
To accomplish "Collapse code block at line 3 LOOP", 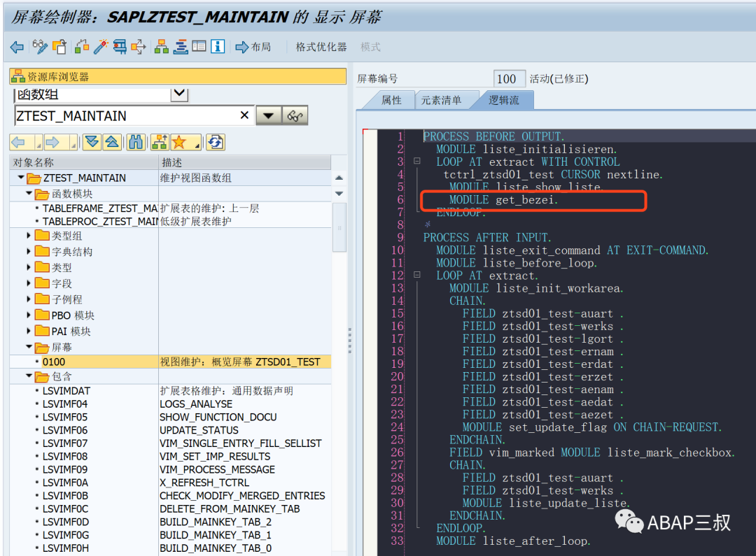I will 417,161.
